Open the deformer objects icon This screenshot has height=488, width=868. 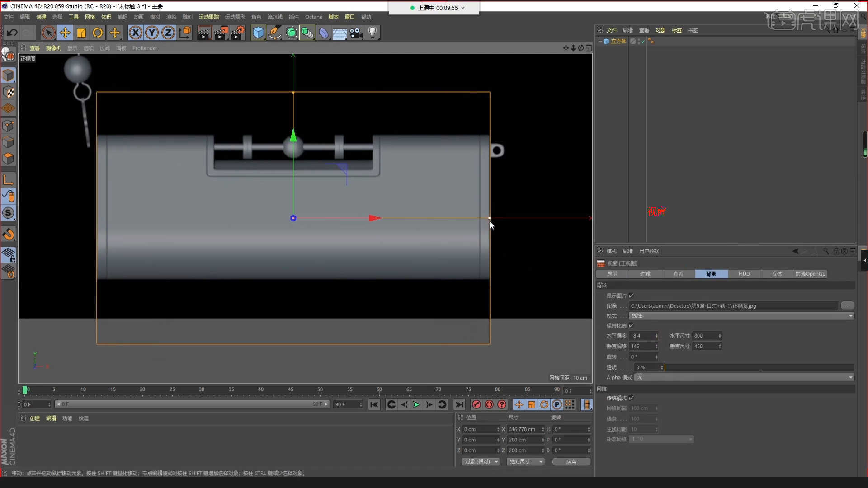tap(324, 33)
